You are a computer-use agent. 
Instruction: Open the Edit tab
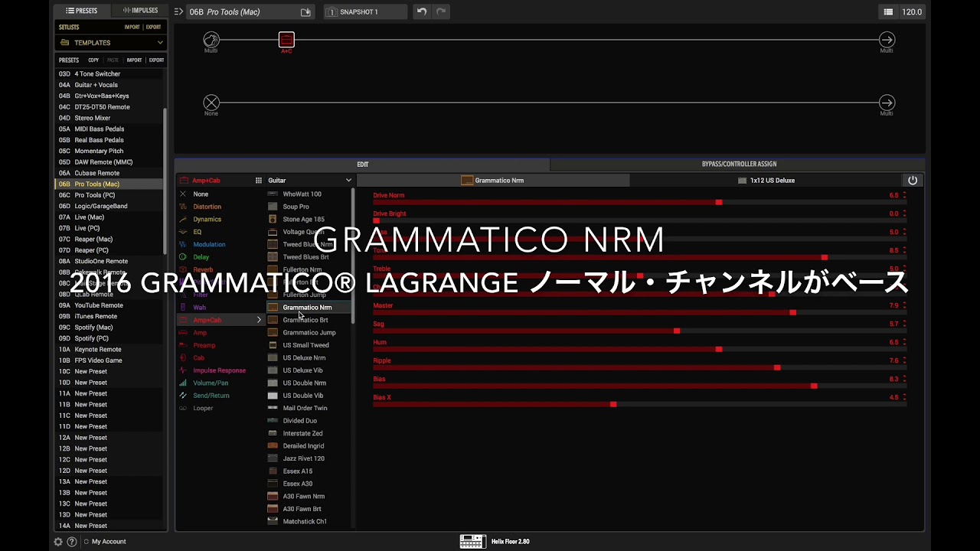click(362, 165)
